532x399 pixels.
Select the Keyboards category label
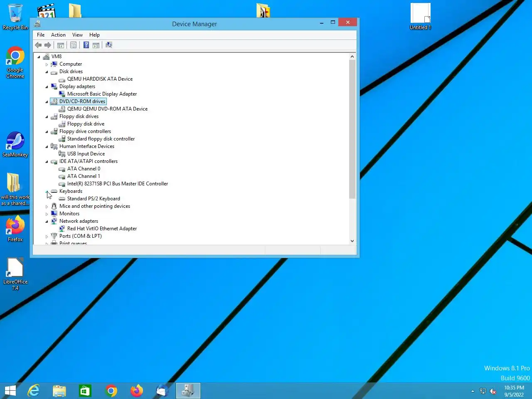pyautogui.click(x=71, y=191)
